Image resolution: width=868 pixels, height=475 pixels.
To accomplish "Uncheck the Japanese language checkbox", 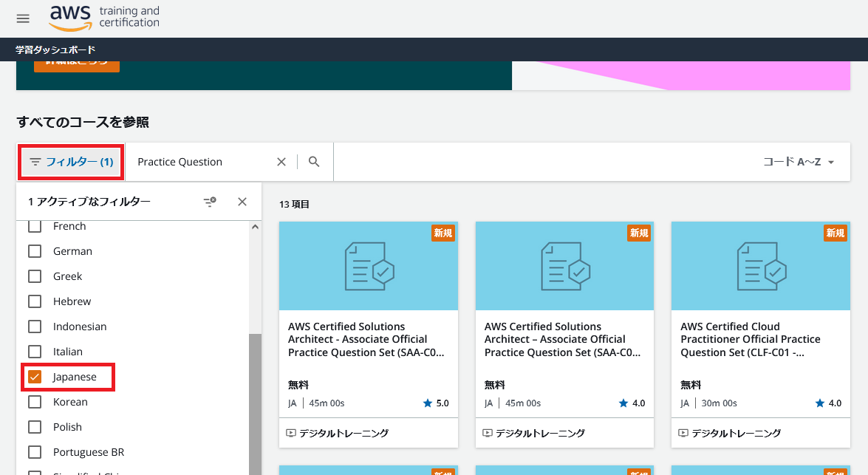I will click(x=35, y=377).
